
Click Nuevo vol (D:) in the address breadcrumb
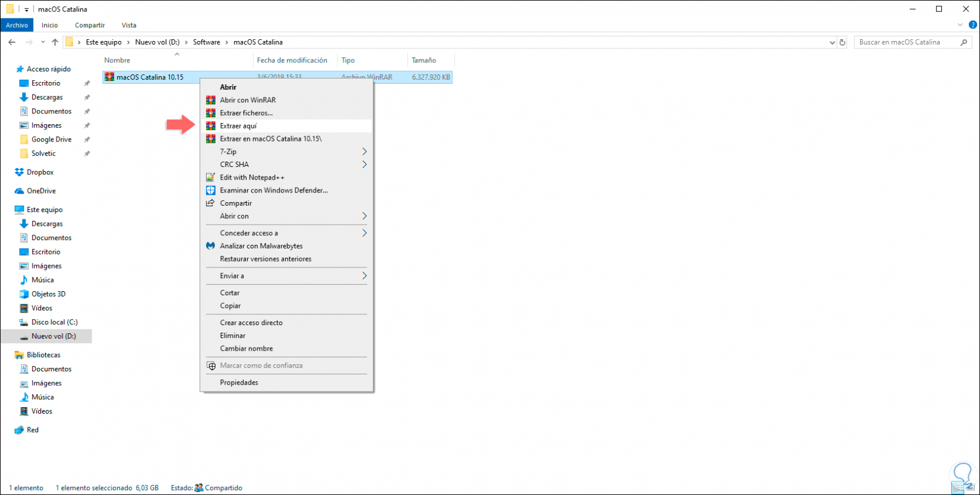(157, 42)
